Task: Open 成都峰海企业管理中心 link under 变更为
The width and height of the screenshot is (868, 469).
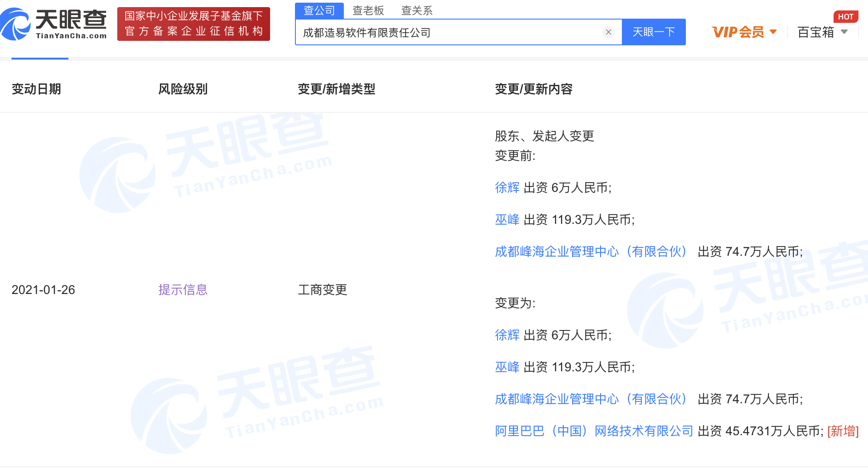Action: coord(591,399)
